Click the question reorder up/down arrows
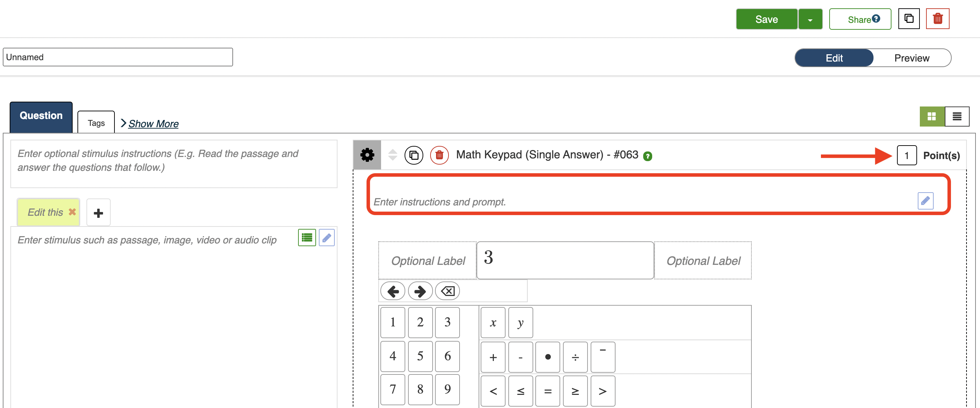 pyautogui.click(x=392, y=155)
